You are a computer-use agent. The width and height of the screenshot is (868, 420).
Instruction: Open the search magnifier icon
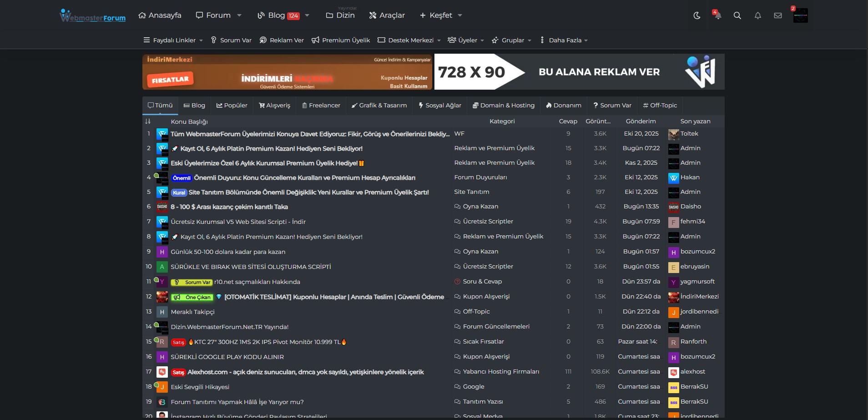(737, 15)
